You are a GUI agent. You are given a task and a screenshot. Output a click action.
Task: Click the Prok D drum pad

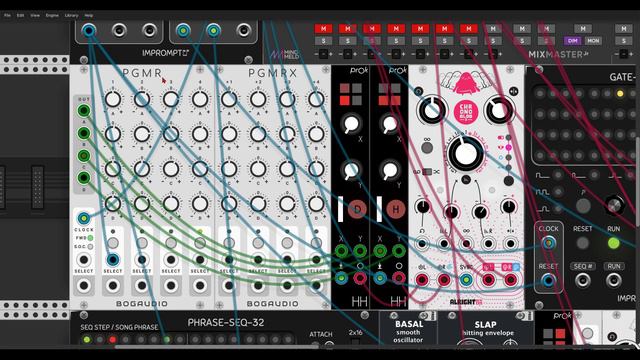pos(357,209)
